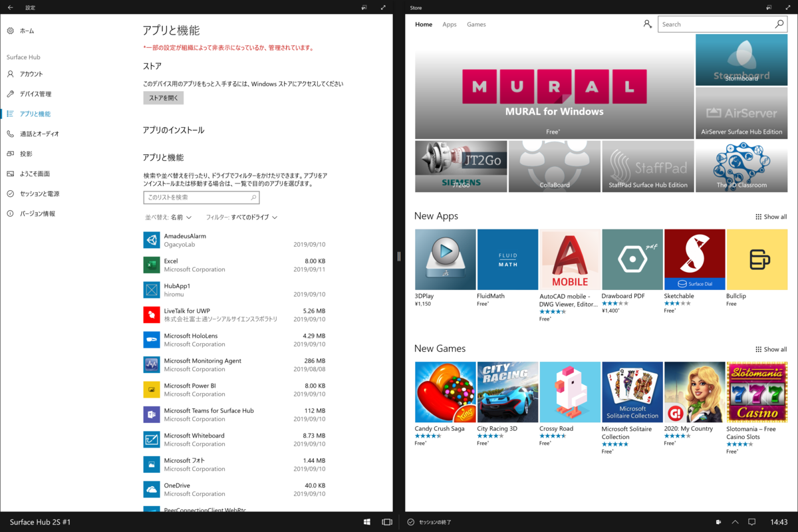
Task: Click Show all for New Apps
Action: pyautogui.click(x=771, y=217)
